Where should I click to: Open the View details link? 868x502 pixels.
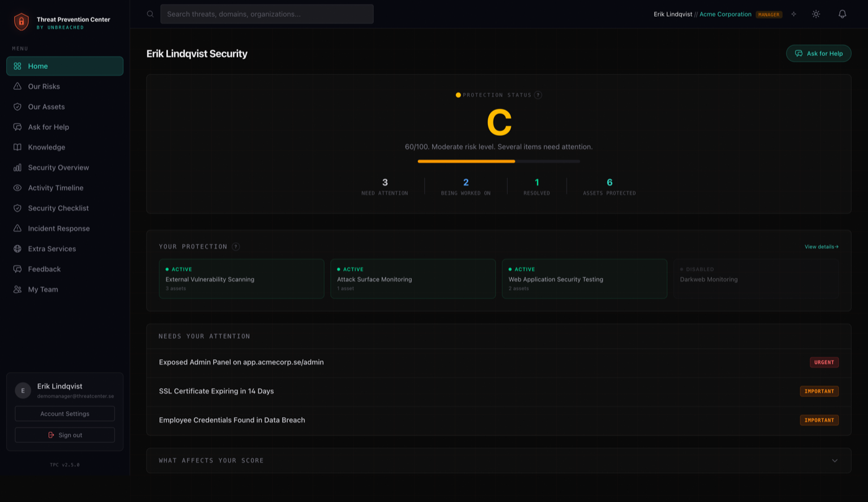(x=820, y=246)
